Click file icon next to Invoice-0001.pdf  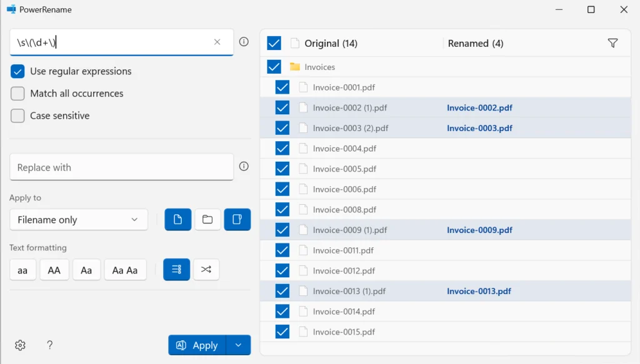tap(303, 87)
